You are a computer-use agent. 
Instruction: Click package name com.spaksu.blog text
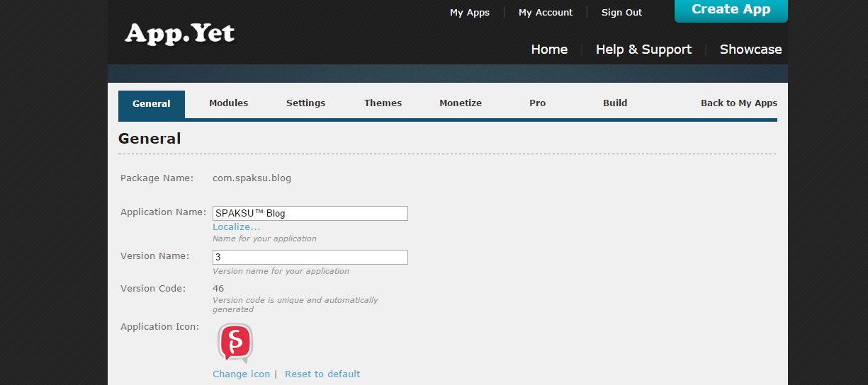[252, 178]
